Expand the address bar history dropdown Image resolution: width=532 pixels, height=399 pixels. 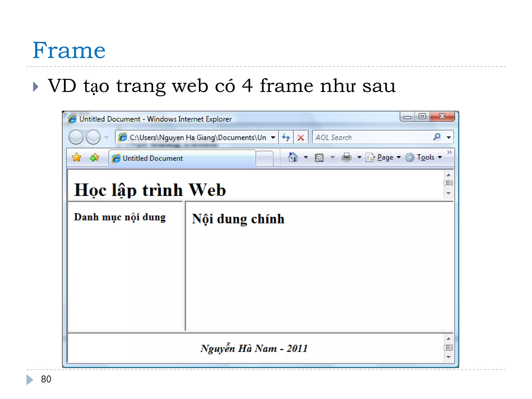point(273,137)
